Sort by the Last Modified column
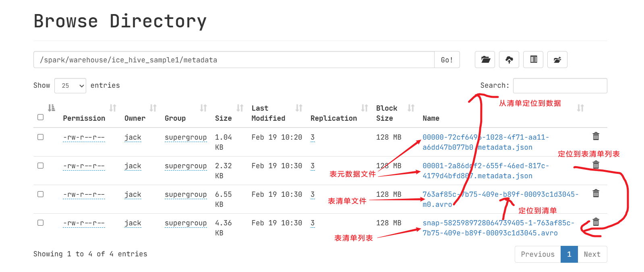The image size is (644, 272). tap(277, 113)
